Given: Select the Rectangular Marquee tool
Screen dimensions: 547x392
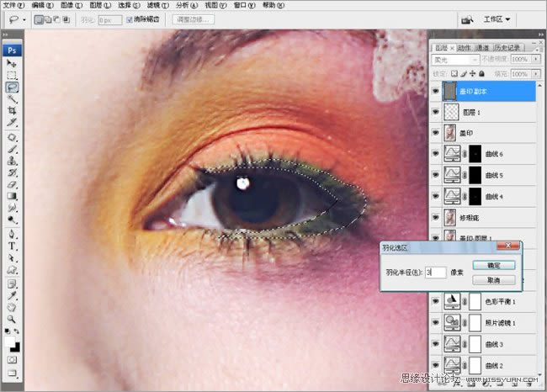Looking at the screenshot, I should tap(12, 75).
